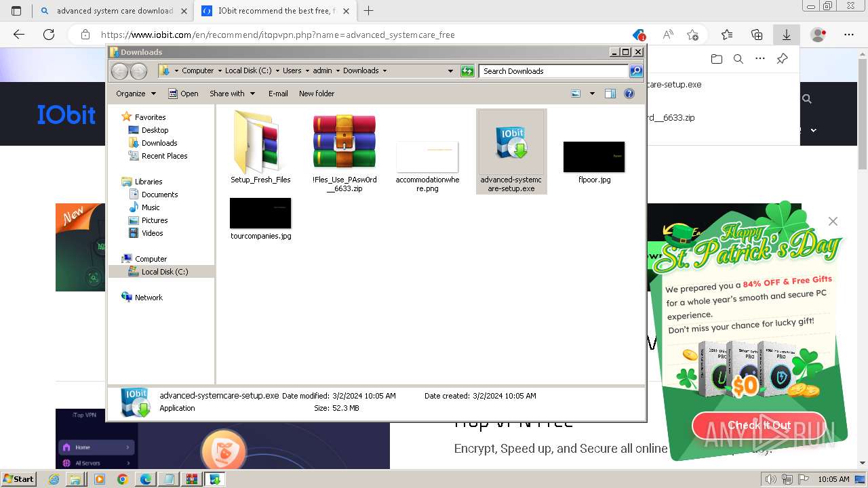
Task: Open Edge Favorites list icon
Action: point(727,35)
